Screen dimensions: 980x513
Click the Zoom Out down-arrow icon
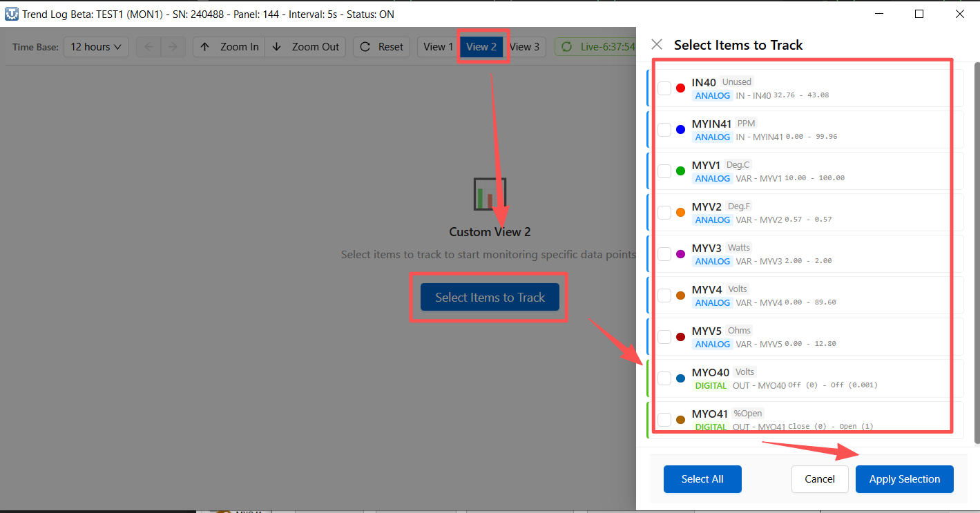pyautogui.click(x=277, y=47)
